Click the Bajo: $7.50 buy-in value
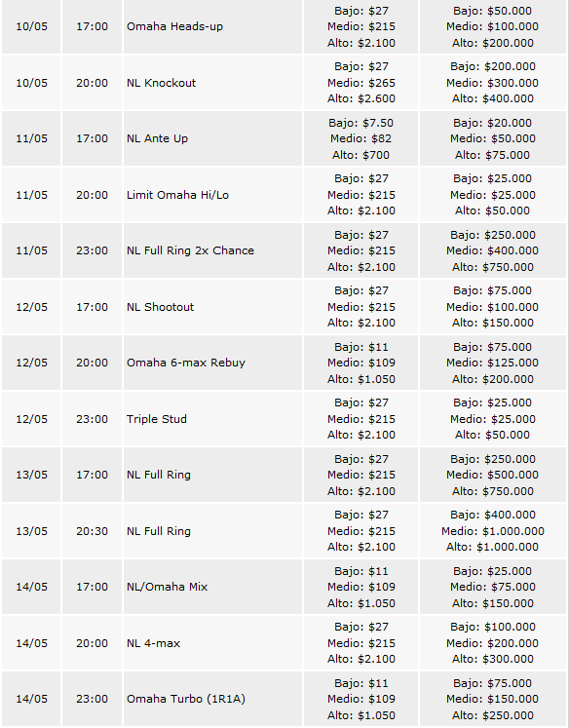The image size is (569, 728). (361, 123)
